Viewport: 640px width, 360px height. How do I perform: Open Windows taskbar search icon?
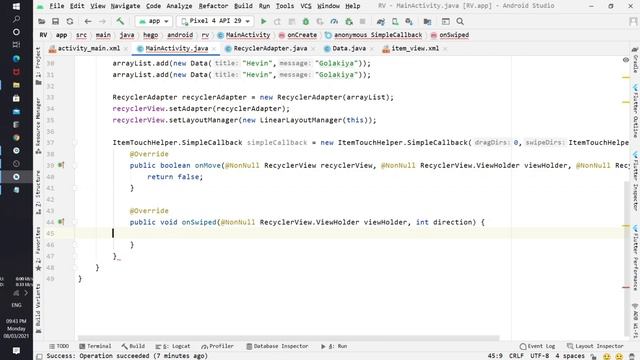point(16,19)
